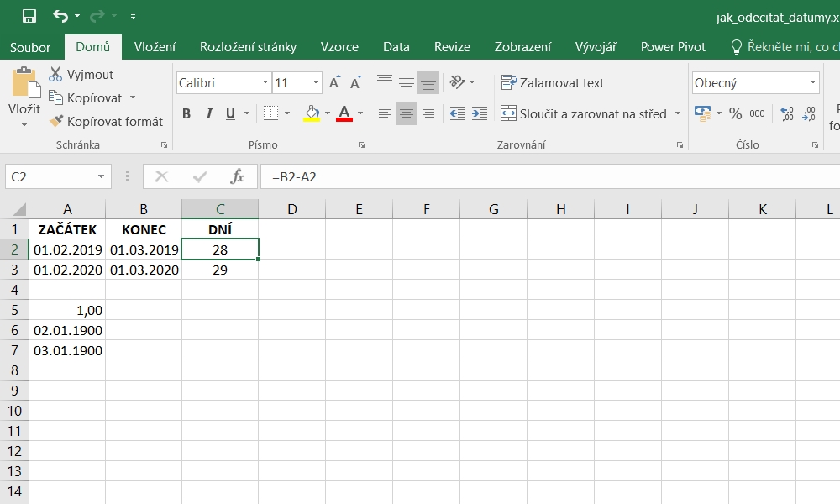The height and width of the screenshot is (504, 840).
Task: Select Align Right icon
Action: (x=428, y=113)
